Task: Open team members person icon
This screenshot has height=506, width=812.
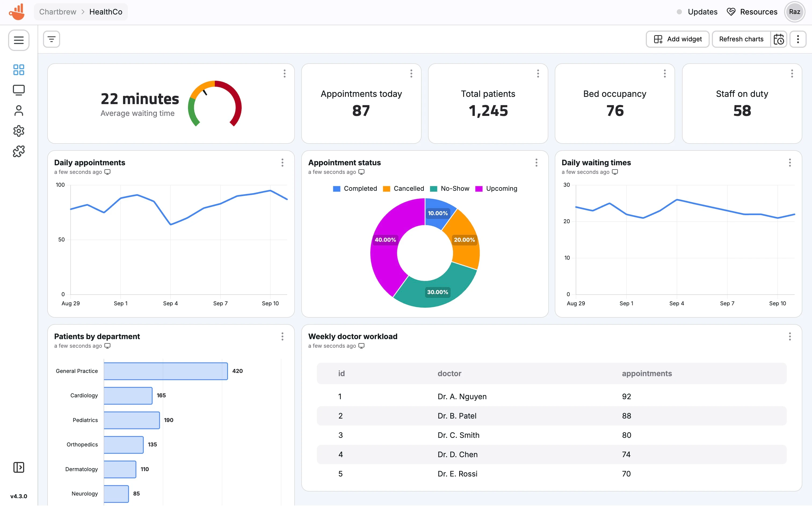Action: (x=19, y=111)
